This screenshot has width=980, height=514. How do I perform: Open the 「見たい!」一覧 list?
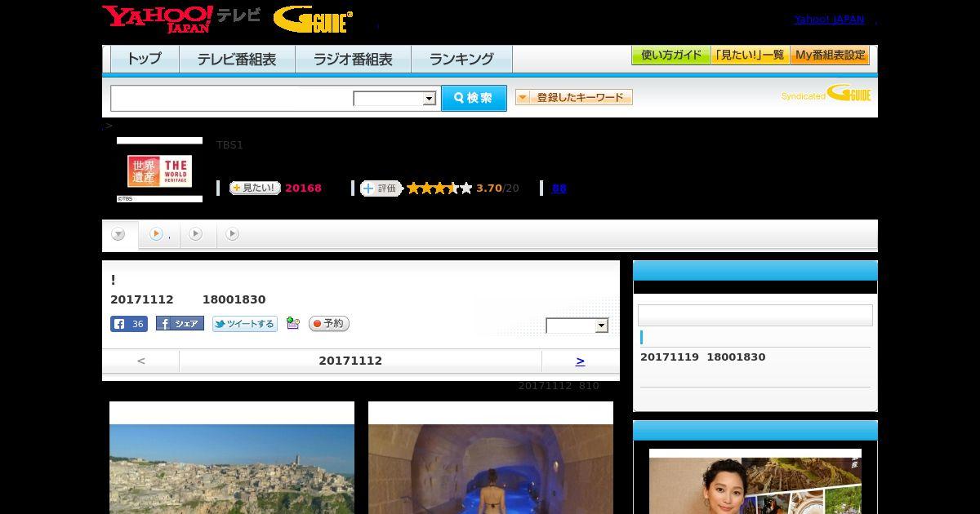point(751,55)
